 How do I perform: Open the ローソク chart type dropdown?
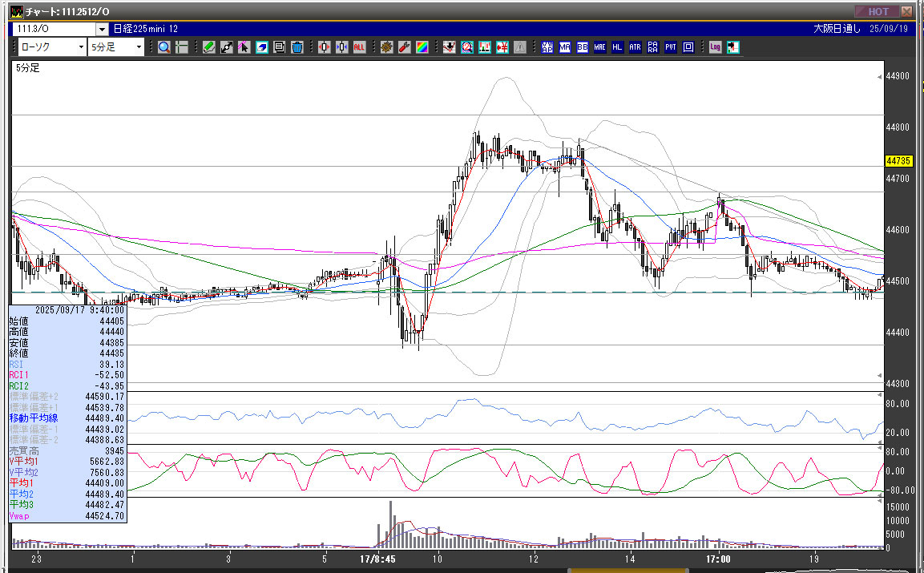click(81, 47)
